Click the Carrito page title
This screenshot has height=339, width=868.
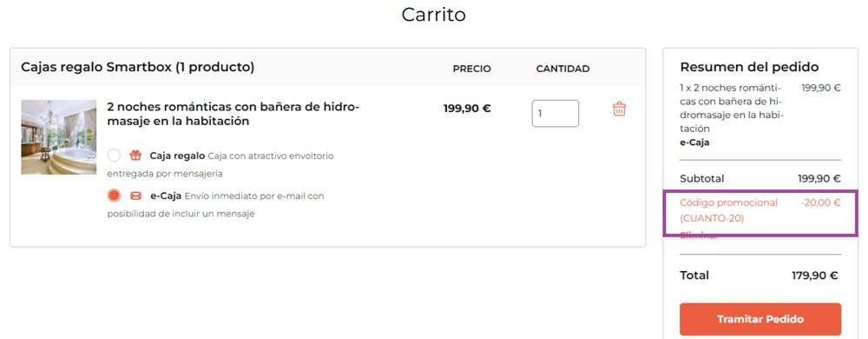pos(433,15)
